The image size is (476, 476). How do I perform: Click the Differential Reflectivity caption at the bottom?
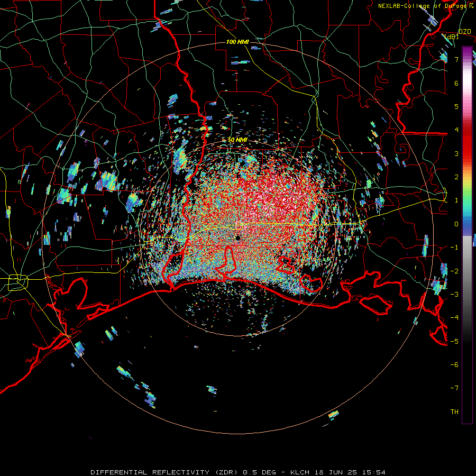pyautogui.click(x=237, y=472)
